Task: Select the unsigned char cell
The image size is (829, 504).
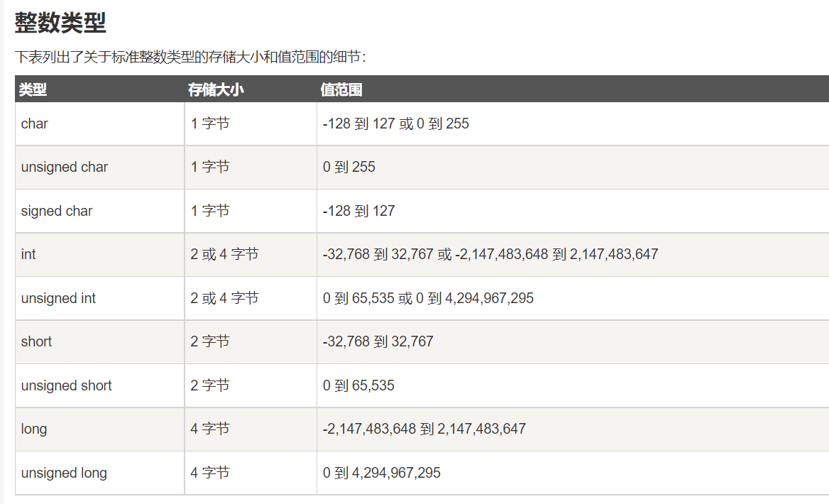Action: 65,167
